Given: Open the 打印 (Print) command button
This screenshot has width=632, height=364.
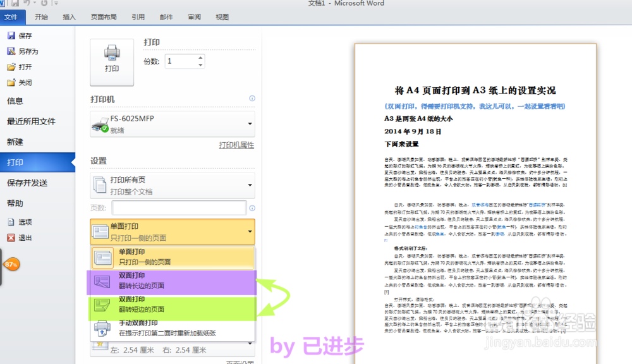Looking at the screenshot, I should click(112, 61).
